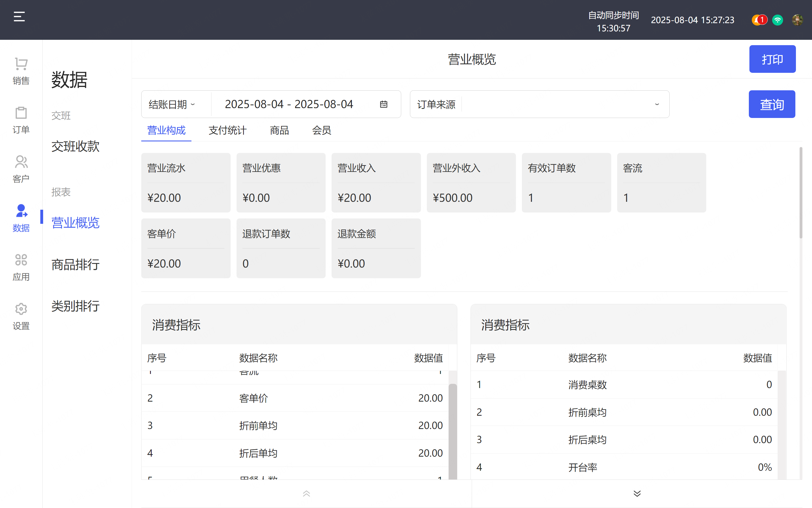Click the 查询 query button
Viewport: 812px width, 508px height.
click(x=772, y=104)
